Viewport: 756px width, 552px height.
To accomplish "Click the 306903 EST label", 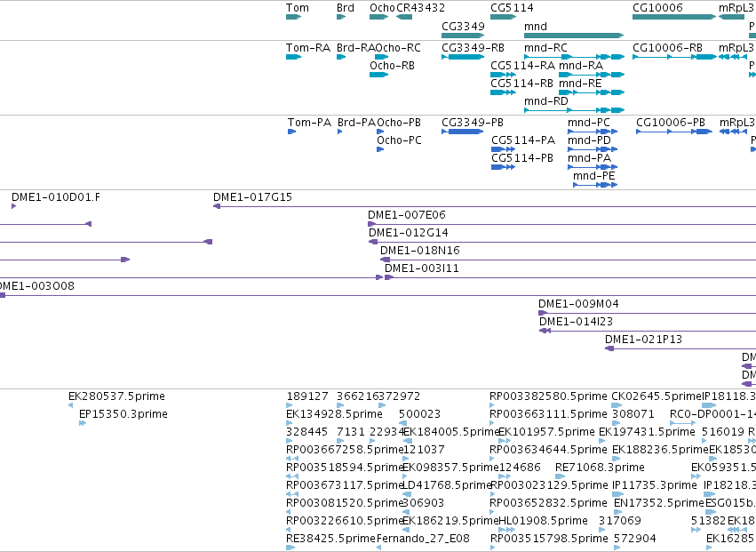I will coord(424,504).
